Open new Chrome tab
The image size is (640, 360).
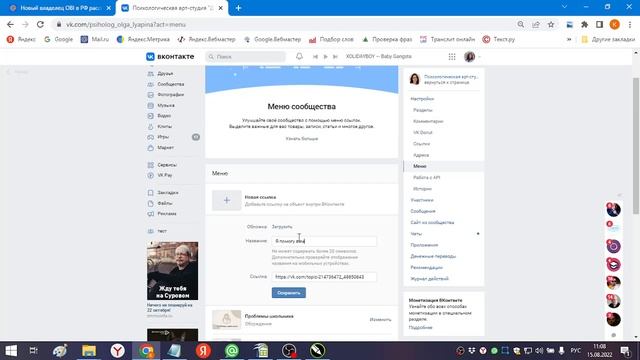click(x=238, y=8)
